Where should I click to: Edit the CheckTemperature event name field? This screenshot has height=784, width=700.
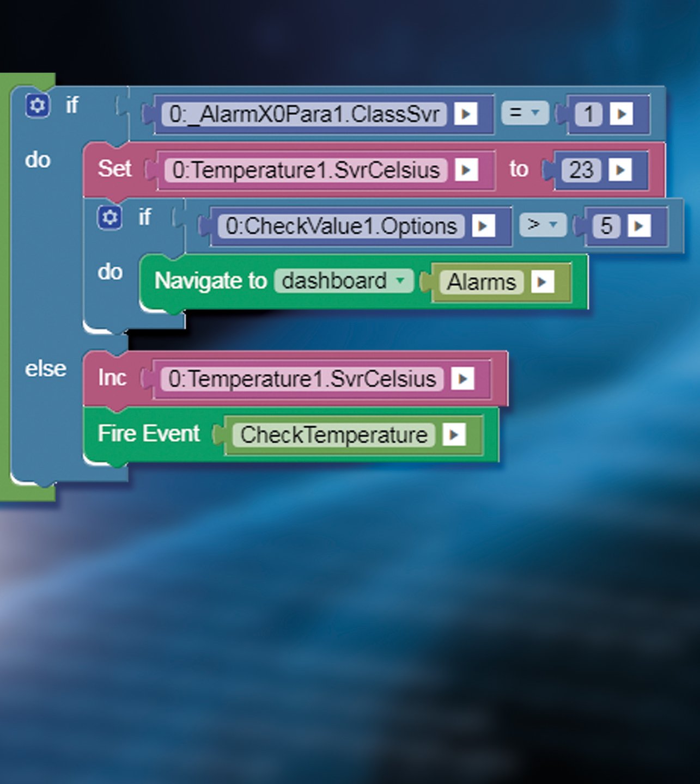pyautogui.click(x=334, y=435)
